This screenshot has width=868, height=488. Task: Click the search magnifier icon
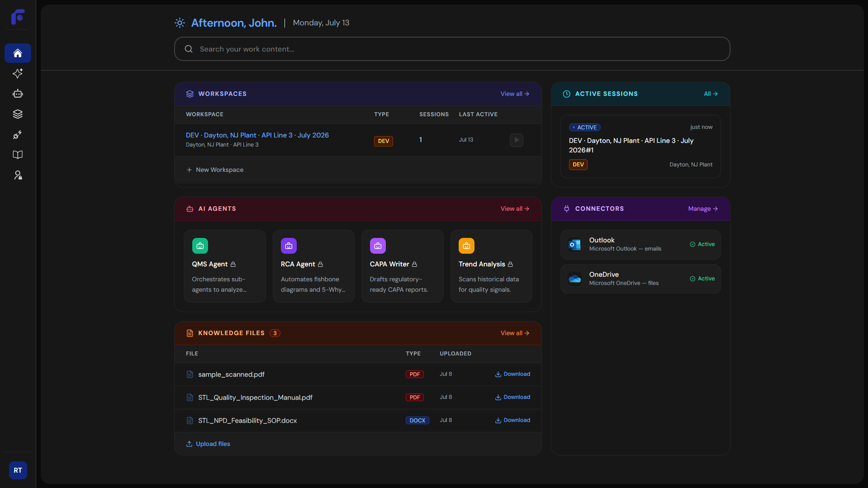189,49
